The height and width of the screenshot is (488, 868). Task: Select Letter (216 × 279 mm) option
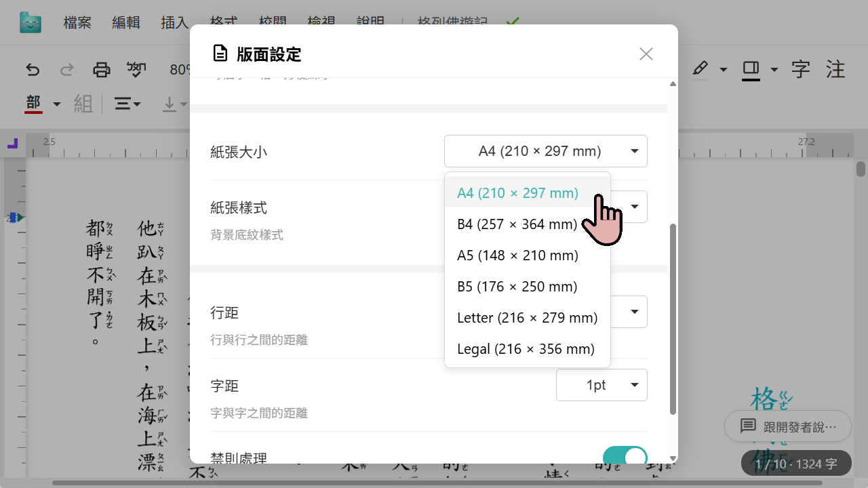click(x=528, y=318)
